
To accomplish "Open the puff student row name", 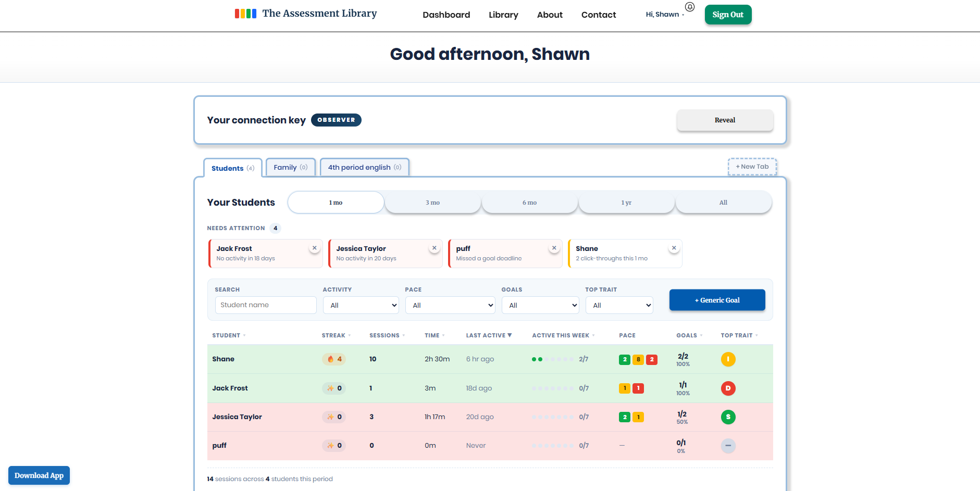I will (219, 446).
